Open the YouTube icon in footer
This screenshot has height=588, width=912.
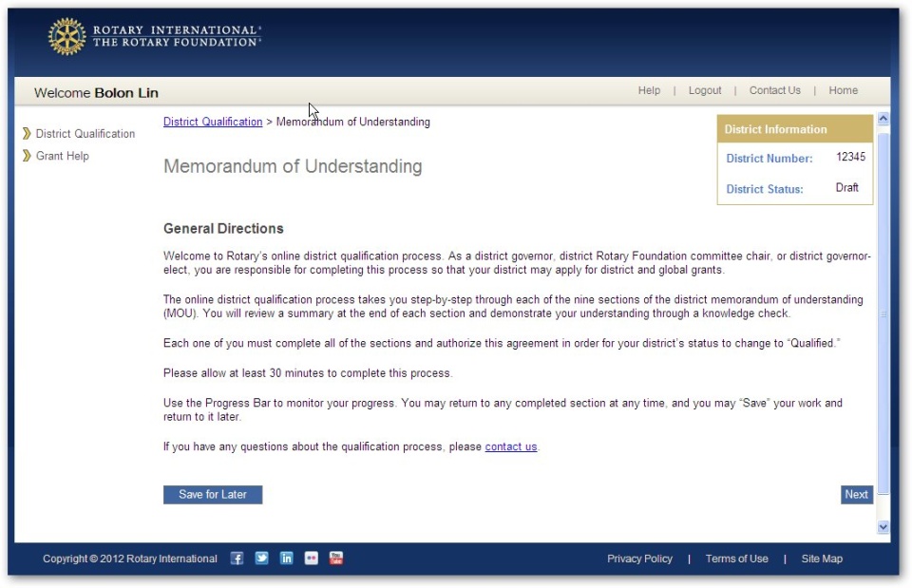tap(336, 559)
